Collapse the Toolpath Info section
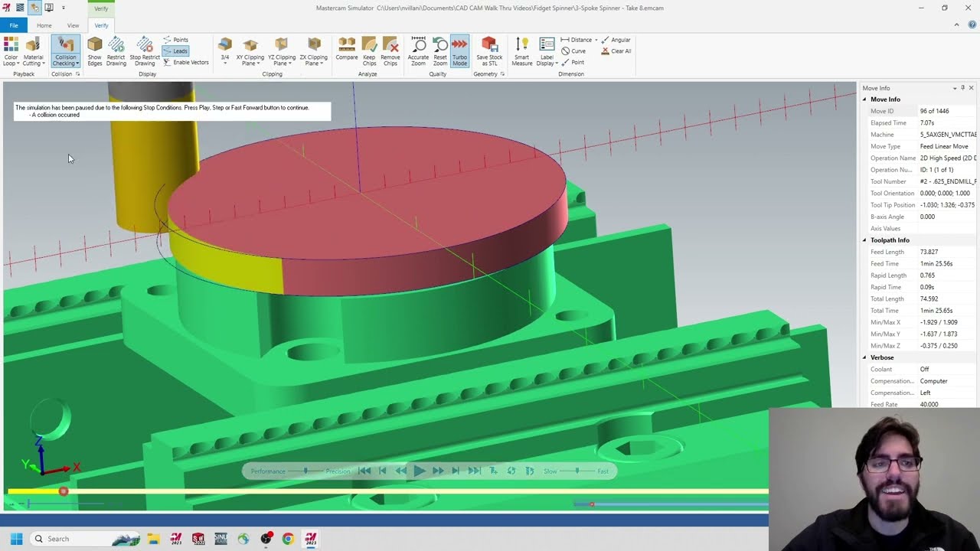Image resolution: width=980 pixels, height=551 pixels. 865,240
